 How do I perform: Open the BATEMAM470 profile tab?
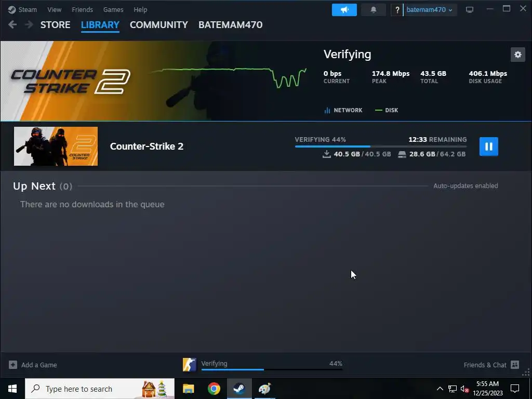point(230,25)
